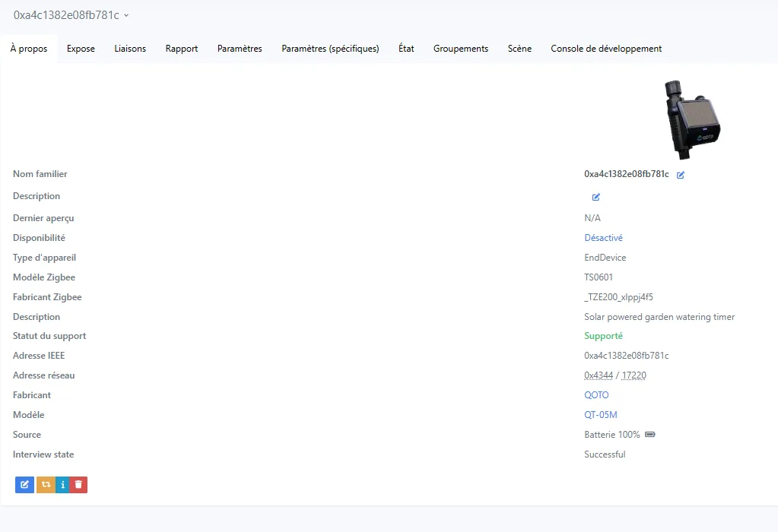This screenshot has width=778, height=532.
Task: Click the interview device info button
Action: [62, 484]
